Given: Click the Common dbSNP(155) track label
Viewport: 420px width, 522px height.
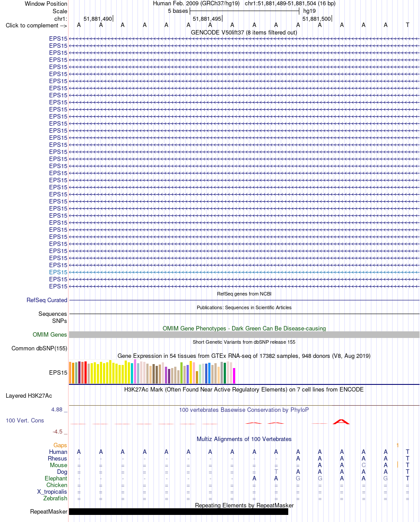Looking at the screenshot, I should pyautogui.click(x=39, y=348).
